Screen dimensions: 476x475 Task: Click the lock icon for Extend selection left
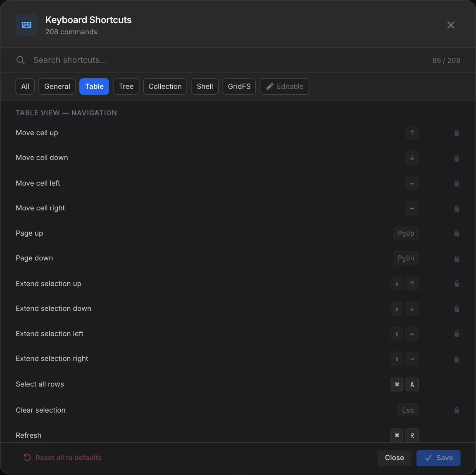457,334
